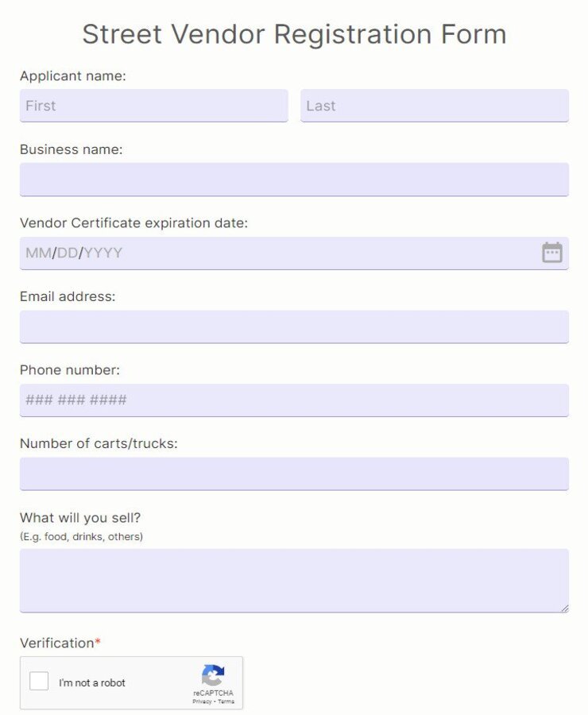Click inside the reCAPTCHA widget box
This screenshot has width=588, height=715.
click(x=131, y=682)
